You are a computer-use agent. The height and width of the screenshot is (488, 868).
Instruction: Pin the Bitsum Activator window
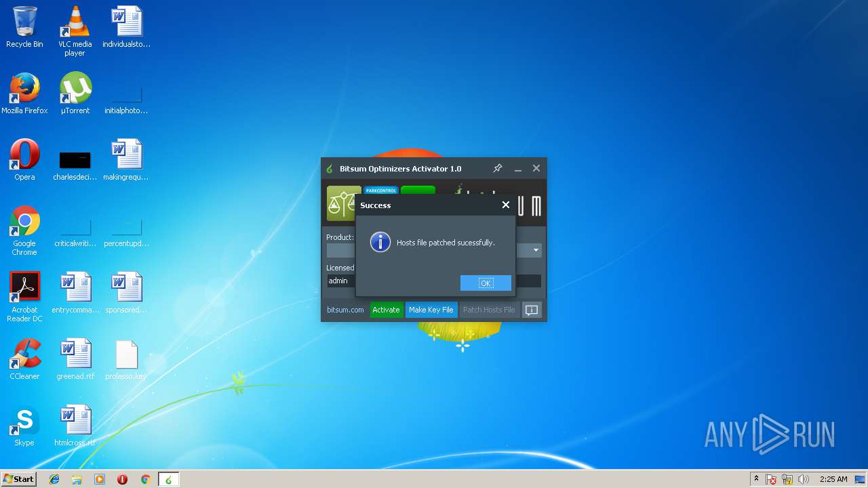[497, 168]
